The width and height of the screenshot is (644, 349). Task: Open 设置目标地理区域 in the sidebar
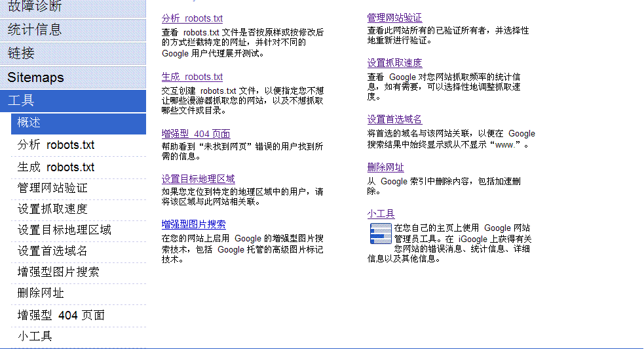79,231
